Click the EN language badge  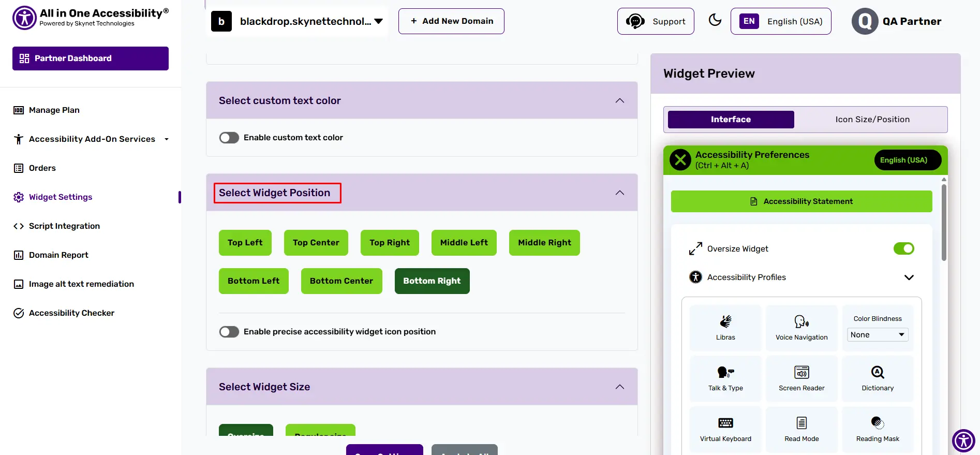tap(749, 21)
